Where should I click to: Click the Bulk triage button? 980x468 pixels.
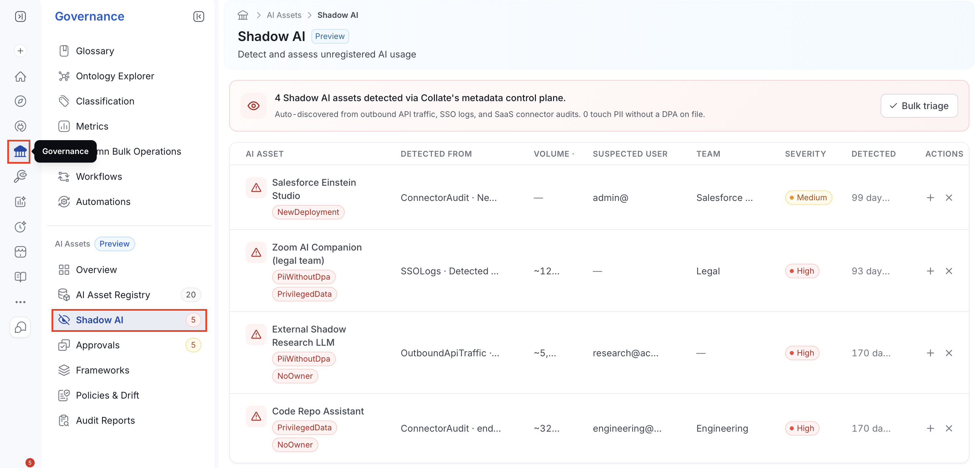(x=919, y=106)
